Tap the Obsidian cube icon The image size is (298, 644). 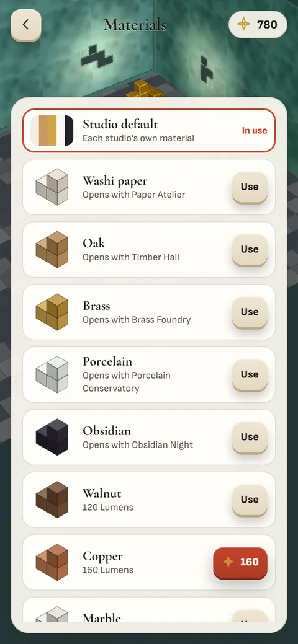[x=52, y=437]
